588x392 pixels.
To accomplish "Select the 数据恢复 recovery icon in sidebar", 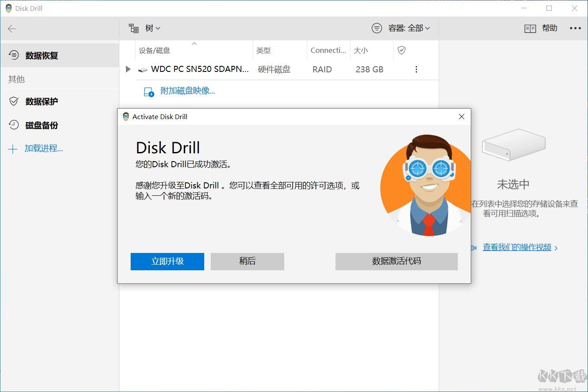I will [x=13, y=55].
